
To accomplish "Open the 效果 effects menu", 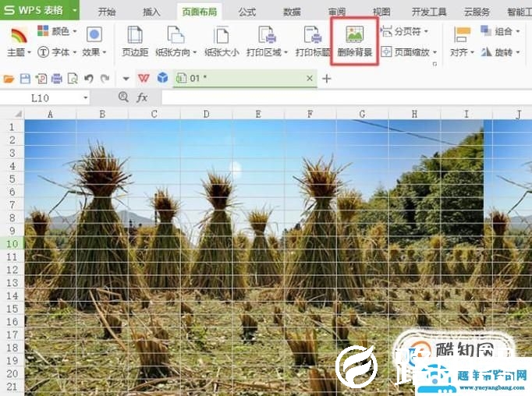I will click(x=94, y=41).
